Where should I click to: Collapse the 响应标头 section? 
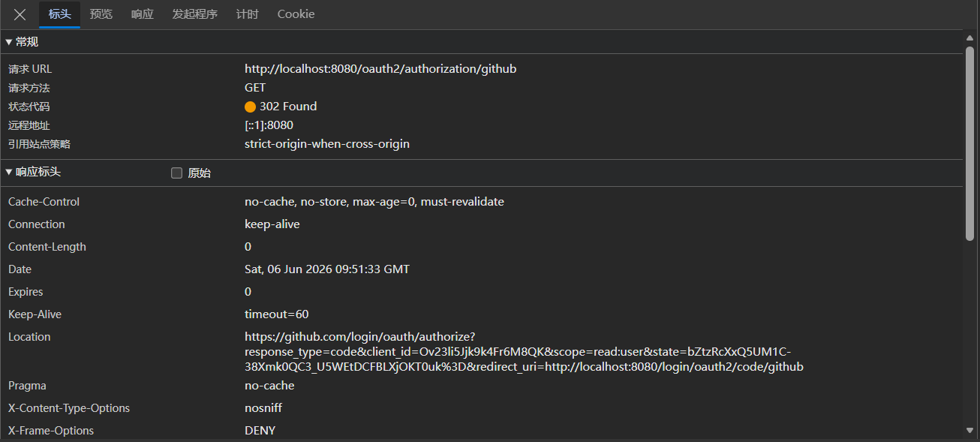point(33,172)
